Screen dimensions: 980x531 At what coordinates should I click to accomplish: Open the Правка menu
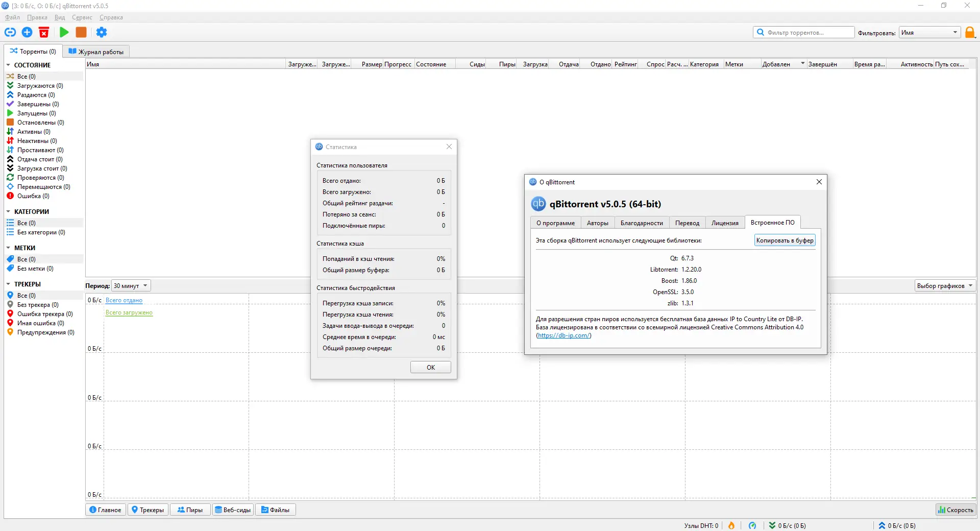point(37,17)
